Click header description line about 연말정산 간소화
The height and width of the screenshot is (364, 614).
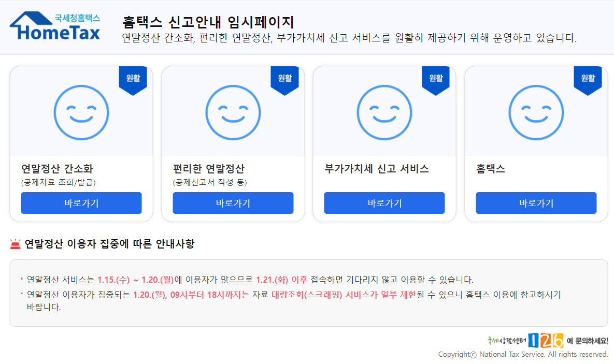[x=349, y=38]
